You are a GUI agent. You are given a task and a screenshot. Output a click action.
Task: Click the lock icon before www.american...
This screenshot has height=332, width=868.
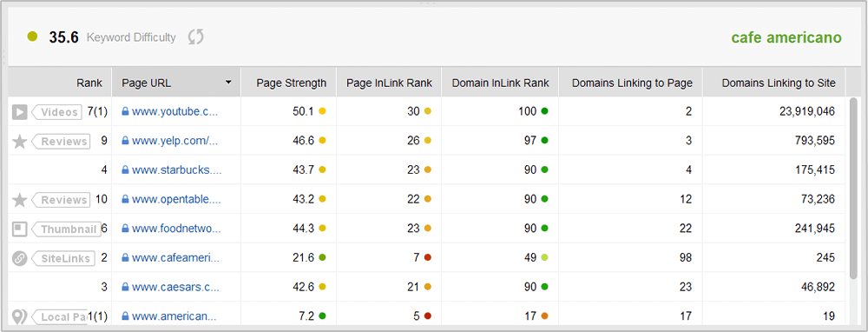tap(125, 316)
